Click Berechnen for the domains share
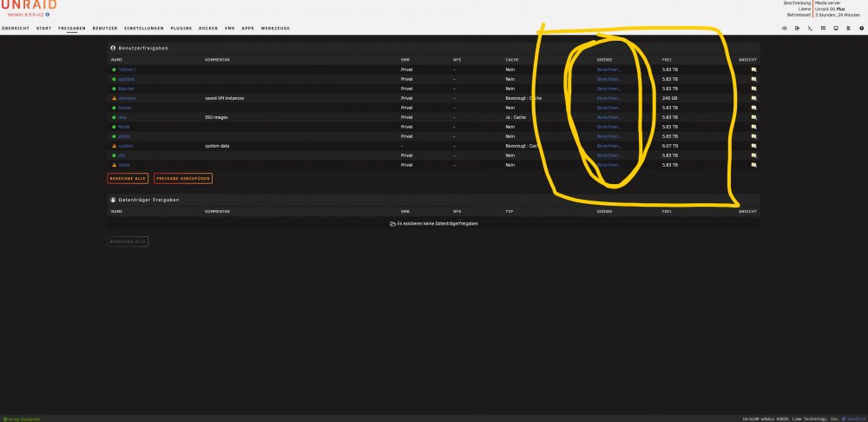This screenshot has width=868, height=422. click(x=609, y=98)
